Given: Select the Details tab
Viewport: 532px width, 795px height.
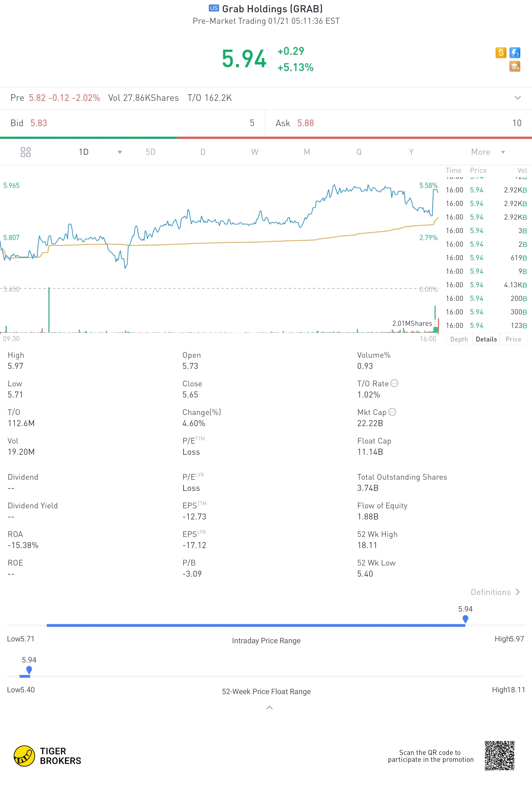Looking at the screenshot, I should pos(486,339).
